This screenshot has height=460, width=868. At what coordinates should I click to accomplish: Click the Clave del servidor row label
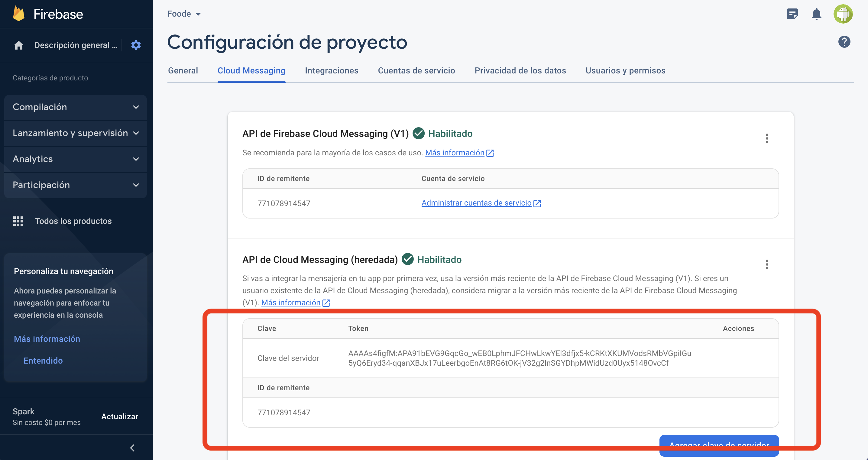pyautogui.click(x=288, y=358)
